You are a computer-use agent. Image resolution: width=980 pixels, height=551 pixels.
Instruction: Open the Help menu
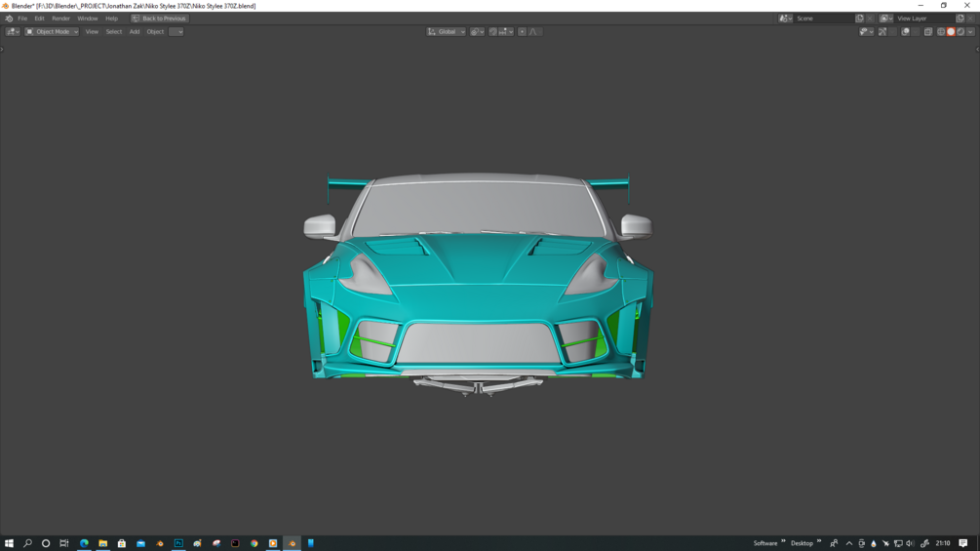pos(111,19)
